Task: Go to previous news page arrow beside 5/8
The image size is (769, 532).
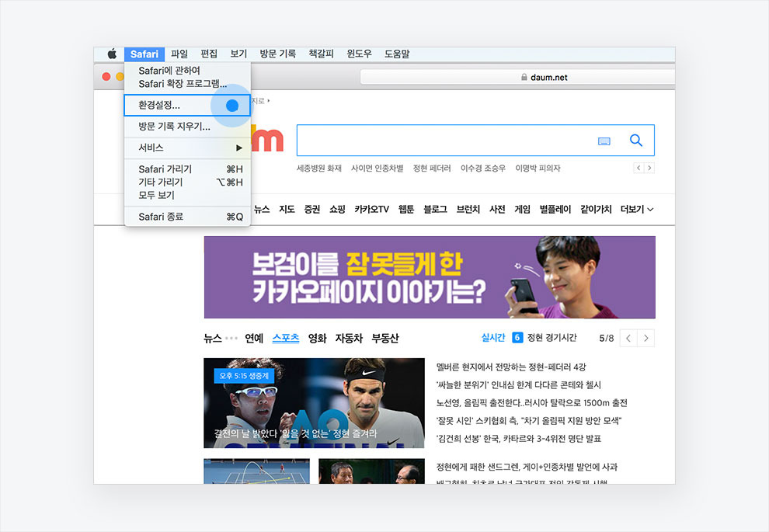Action: [x=628, y=338]
